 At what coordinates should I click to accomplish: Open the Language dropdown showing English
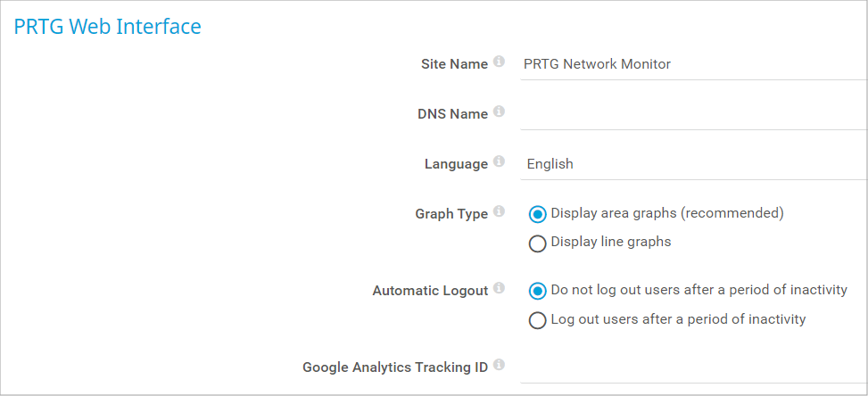pyautogui.click(x=691, y=164)
